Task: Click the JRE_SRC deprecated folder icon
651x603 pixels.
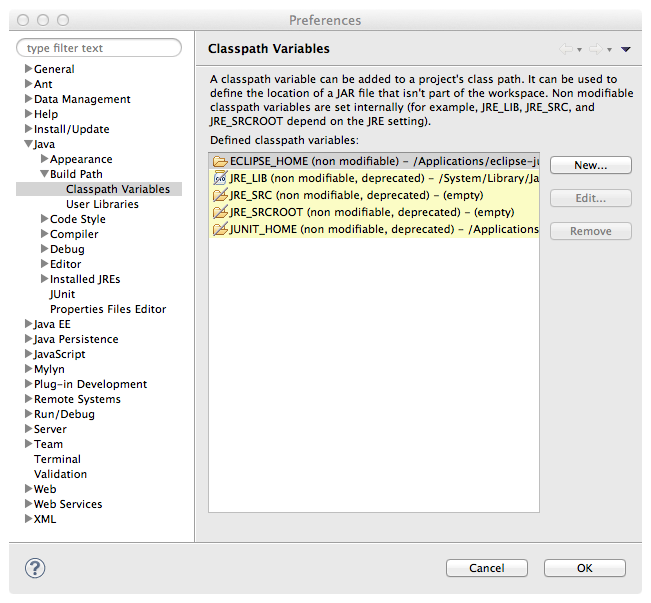Action: point(220,195)
